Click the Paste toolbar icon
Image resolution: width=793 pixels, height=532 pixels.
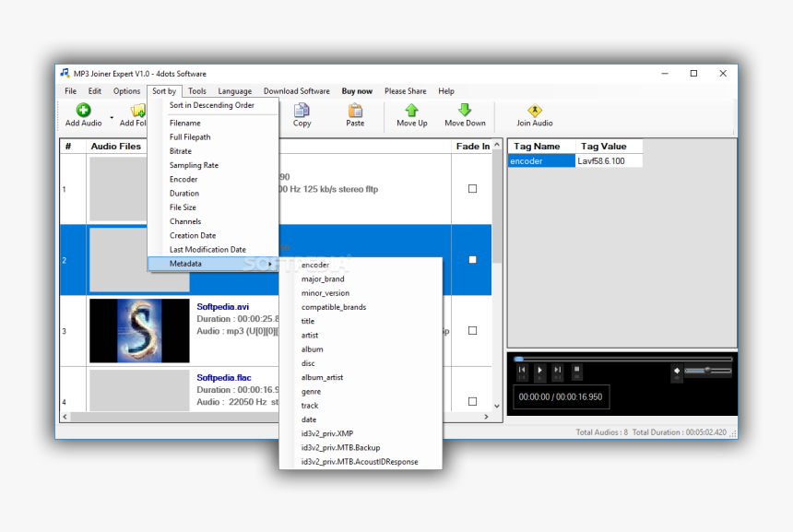[x=354, y=110]
